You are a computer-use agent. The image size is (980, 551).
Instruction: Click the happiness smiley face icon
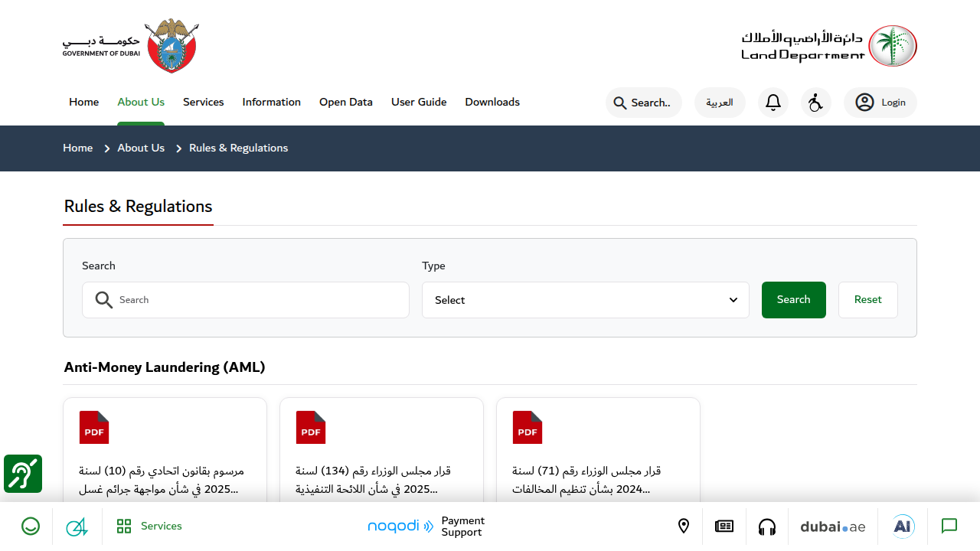pos(31,527)
